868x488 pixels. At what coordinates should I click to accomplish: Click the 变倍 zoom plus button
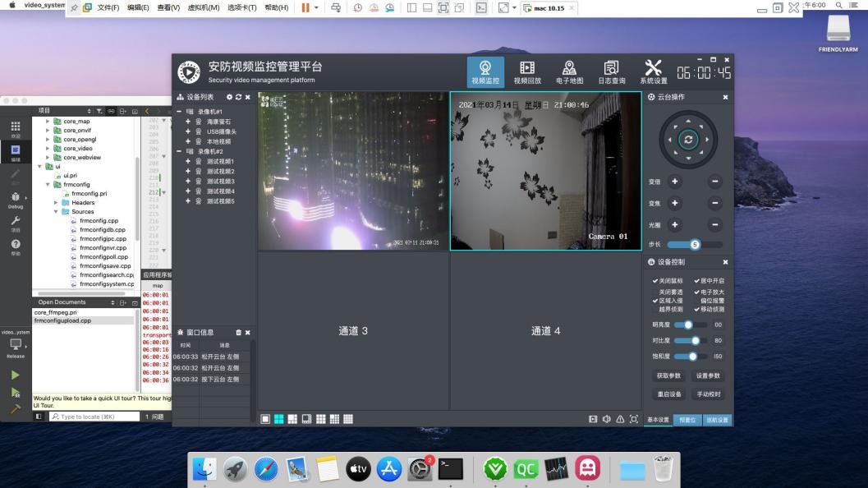pyautogui.click(x=675, y=182)
